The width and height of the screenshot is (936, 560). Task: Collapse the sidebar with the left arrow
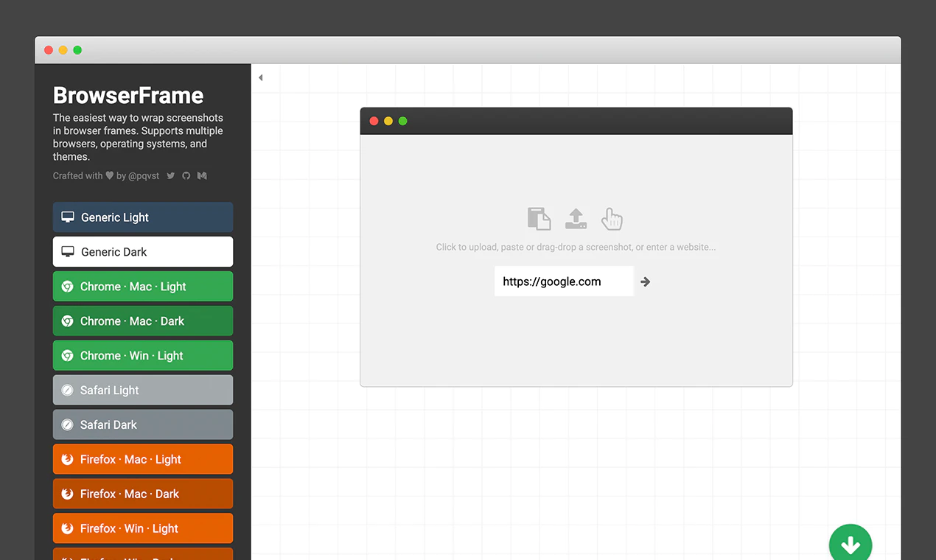pyautogui.click(x=260, y=77)
